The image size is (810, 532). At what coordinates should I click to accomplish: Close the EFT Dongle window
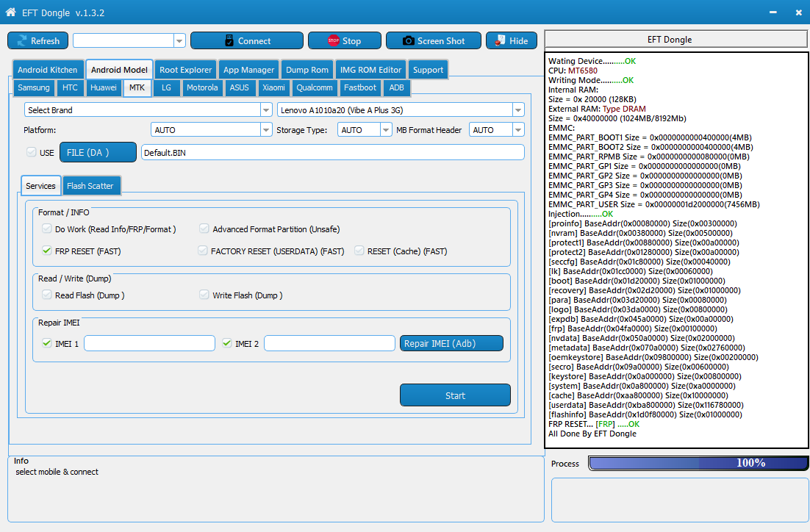[x=798, y=12]
